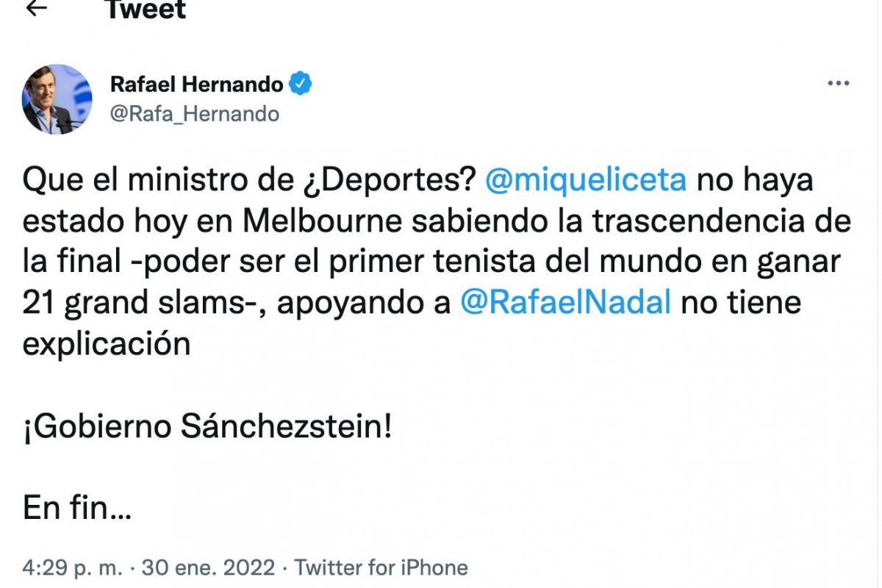Open the @Rafa_Hernando handle link
The height and width of the screenshot is (588, 882).
pyautogui.click(x=195, y=114)
